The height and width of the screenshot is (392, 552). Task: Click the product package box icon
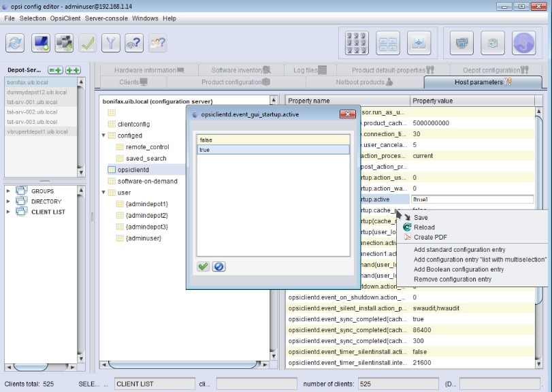click(493, 43)
